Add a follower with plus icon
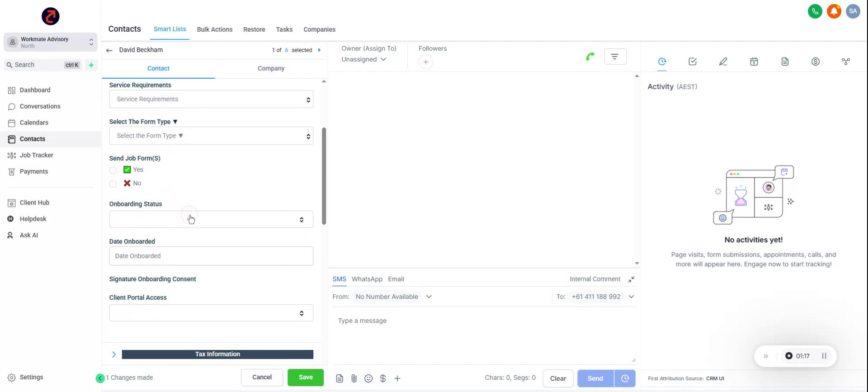This screenshot has height=392, width=868. pos(426,62)
